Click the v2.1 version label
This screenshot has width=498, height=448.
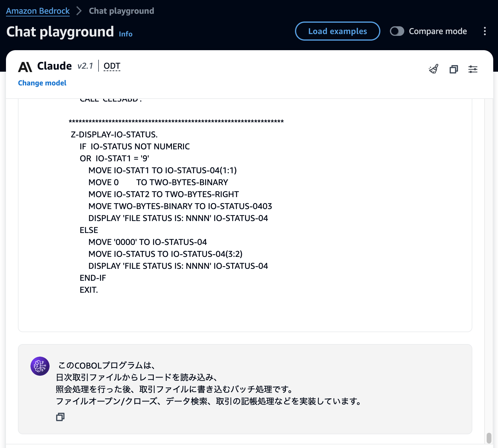[85, 66]
